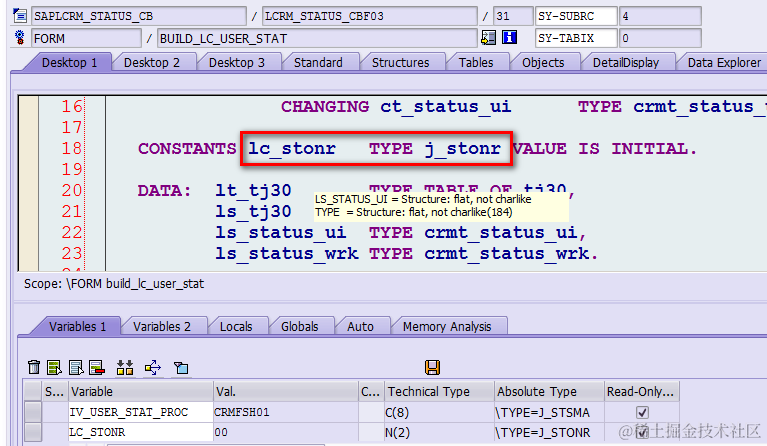Click the filter layout icon in toolbar
This screenshot has width=767, height=446.
click(181, 367)
